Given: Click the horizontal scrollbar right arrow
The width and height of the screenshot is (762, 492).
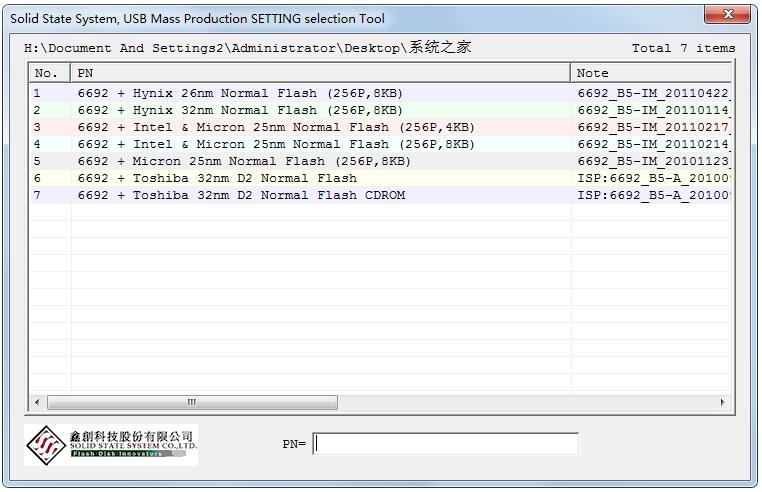Looking at the screenshot, I should click(723, 403).
